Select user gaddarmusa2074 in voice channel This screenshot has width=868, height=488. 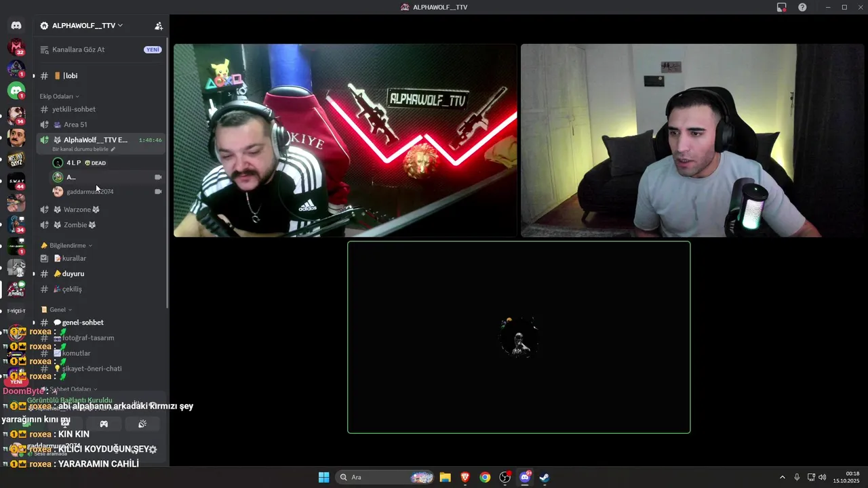[x=107, y=192]
